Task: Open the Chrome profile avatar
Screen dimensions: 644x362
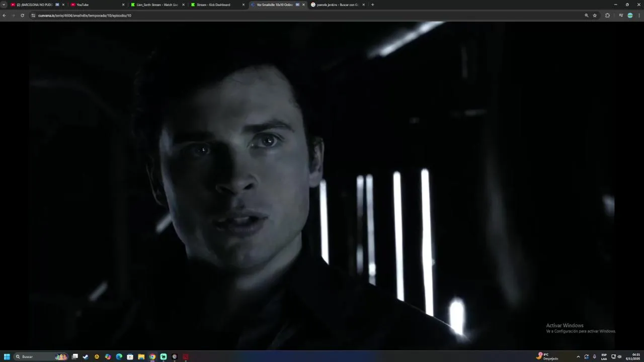Action: pos(630,16)
